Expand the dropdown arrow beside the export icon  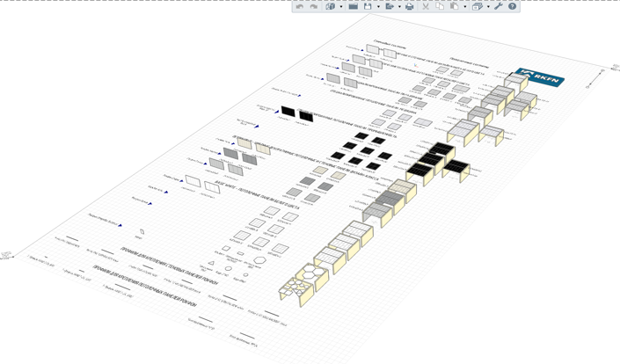click(x=399, y=6)
